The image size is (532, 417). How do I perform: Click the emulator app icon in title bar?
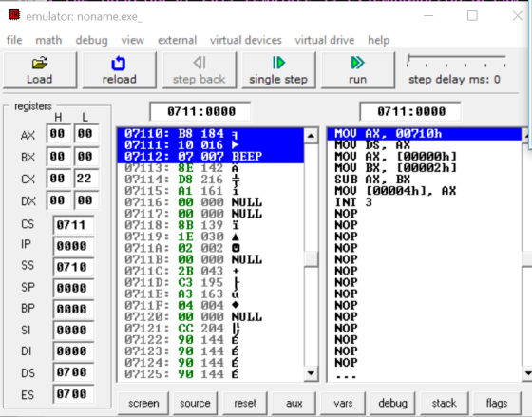click(14, 14)
